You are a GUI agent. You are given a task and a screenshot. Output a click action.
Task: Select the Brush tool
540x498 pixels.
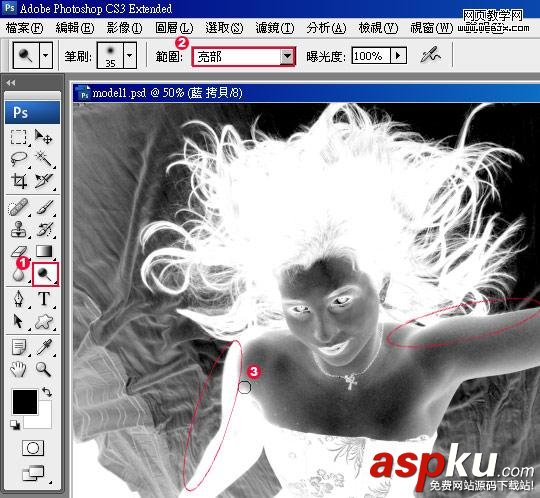[x=44, y=207]
